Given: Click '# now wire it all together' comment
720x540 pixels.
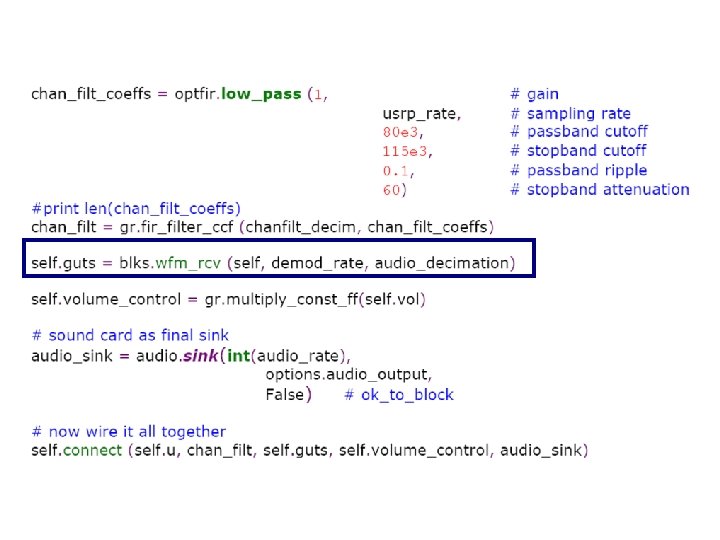Looking at the screenshot, I should pos(129,432).
